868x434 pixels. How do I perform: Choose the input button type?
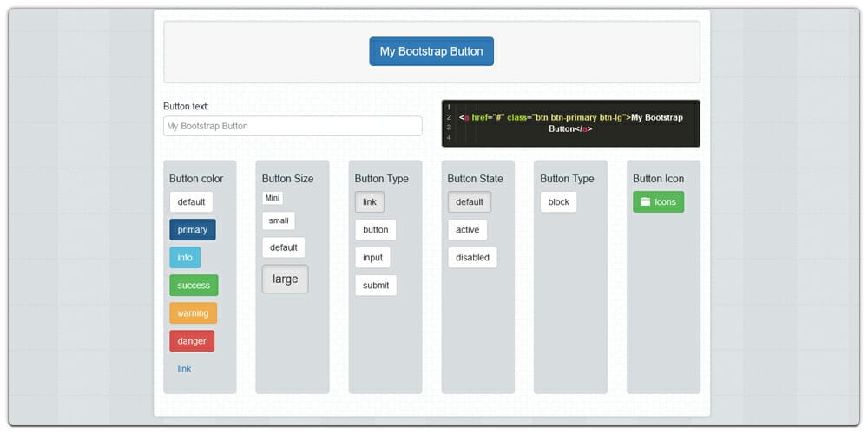point(372,258)
